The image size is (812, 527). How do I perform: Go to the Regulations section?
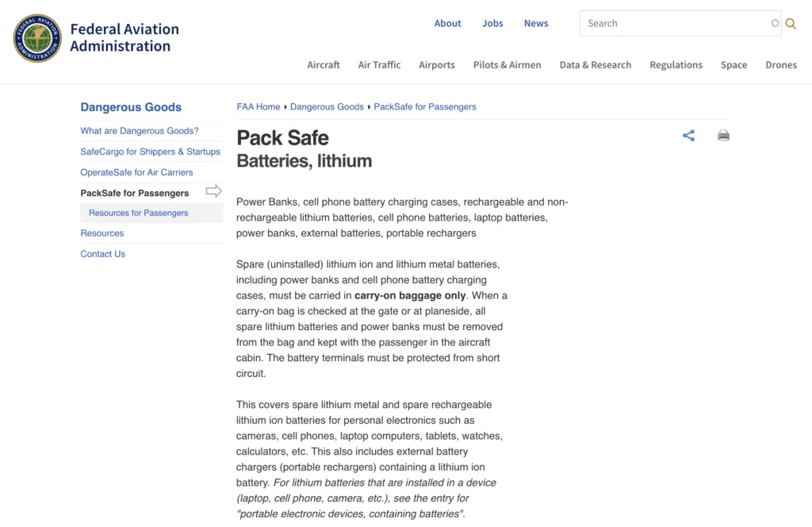pyautogui.click(x=676, y=65)
